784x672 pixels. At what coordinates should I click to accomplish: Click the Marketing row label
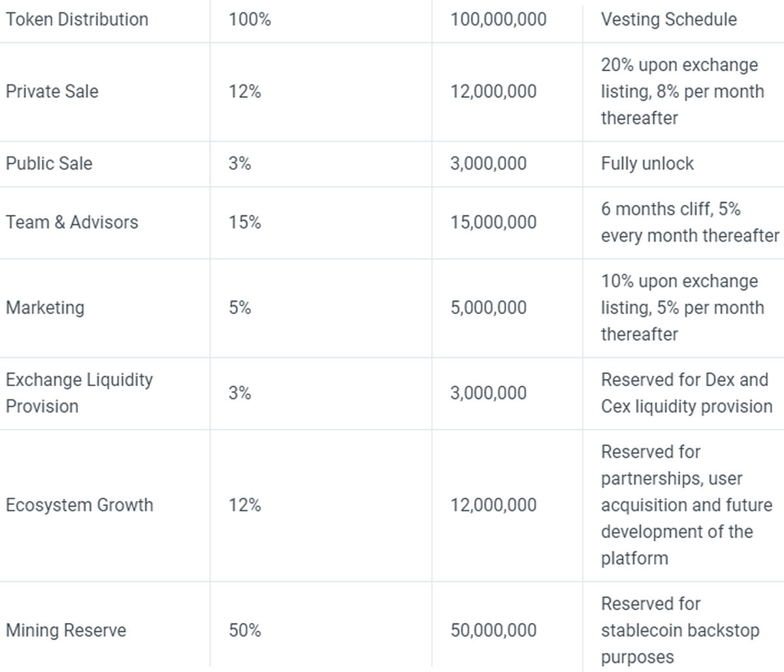45,308
